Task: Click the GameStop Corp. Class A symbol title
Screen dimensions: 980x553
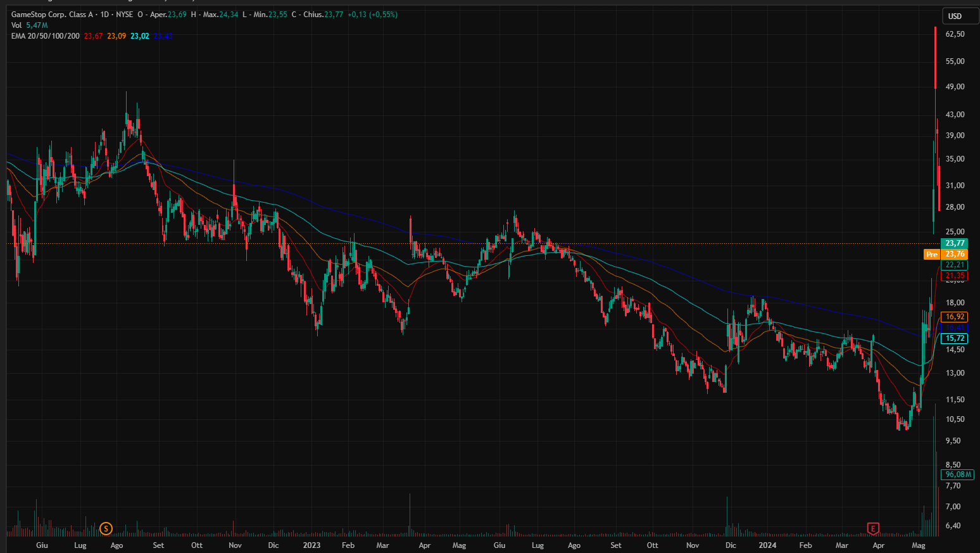Action: tap(48, 15)
